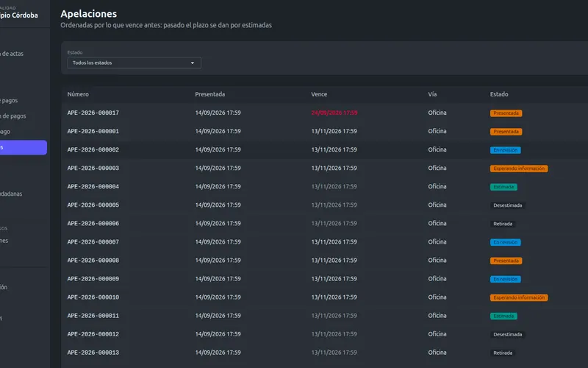Image resolution: width=588 pixels, height=368 pixels.
Task: Click Vence date of APE-2026-000008
Action: pos(334,261)
